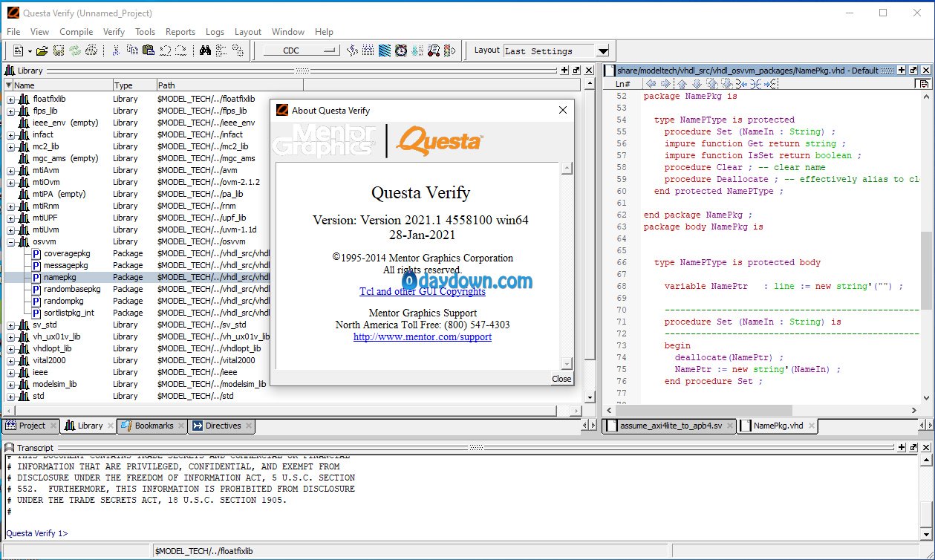Click the Collapse All toolbar icon
935x560 pixels.
click(238, 51)
